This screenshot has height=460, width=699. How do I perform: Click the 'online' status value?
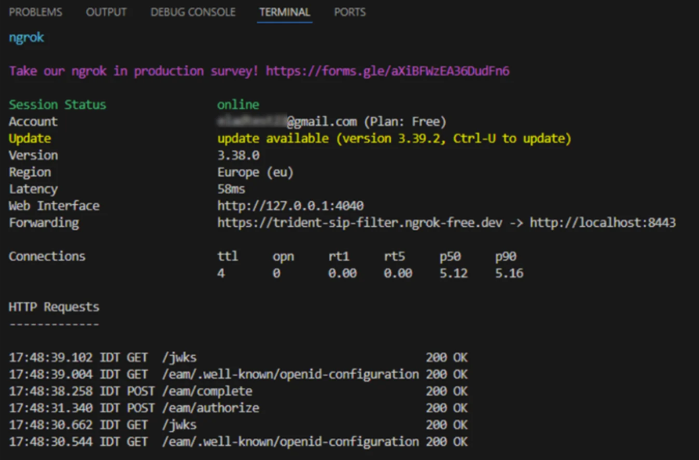pos(238,105)
